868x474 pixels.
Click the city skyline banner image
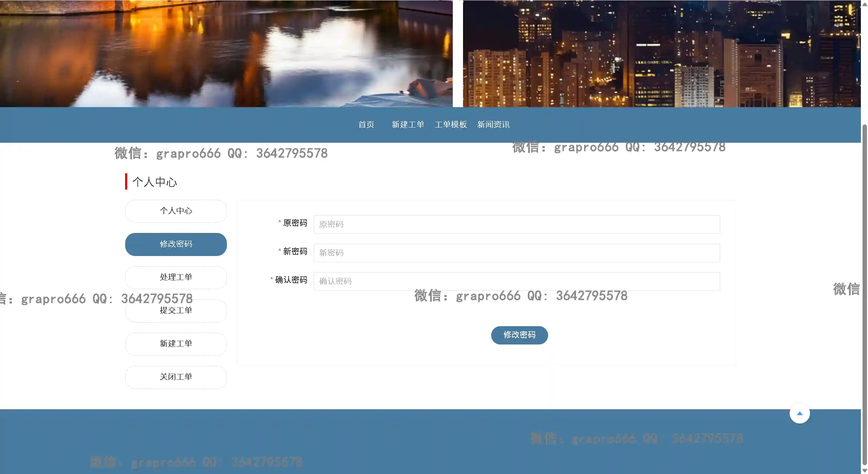(661, 54)
